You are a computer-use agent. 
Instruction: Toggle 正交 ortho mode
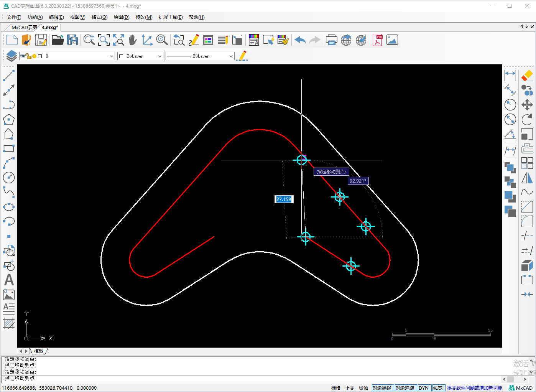(350, 388)
